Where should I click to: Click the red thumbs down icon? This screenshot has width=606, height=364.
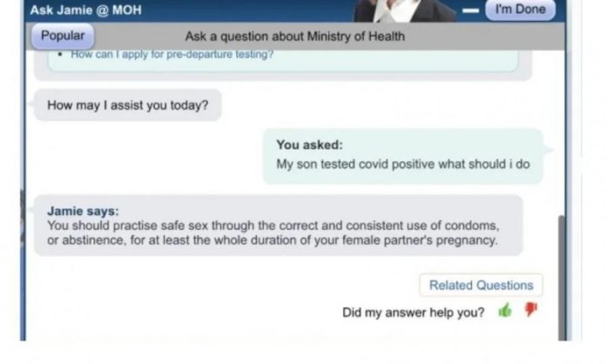point(531,310)
